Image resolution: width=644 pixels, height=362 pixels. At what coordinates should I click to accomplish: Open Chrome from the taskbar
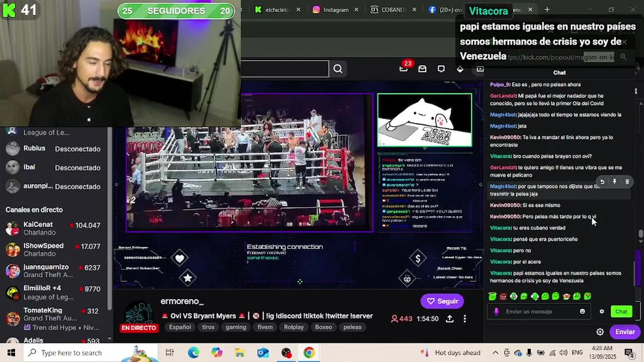click(x=309, y=352)
